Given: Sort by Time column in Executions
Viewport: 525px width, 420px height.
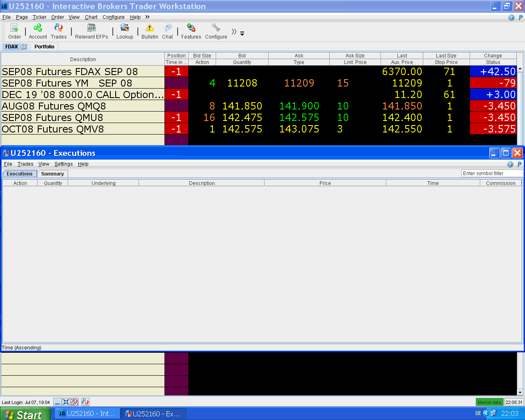Looking at the screenshot, I should (x=433, y=183).
